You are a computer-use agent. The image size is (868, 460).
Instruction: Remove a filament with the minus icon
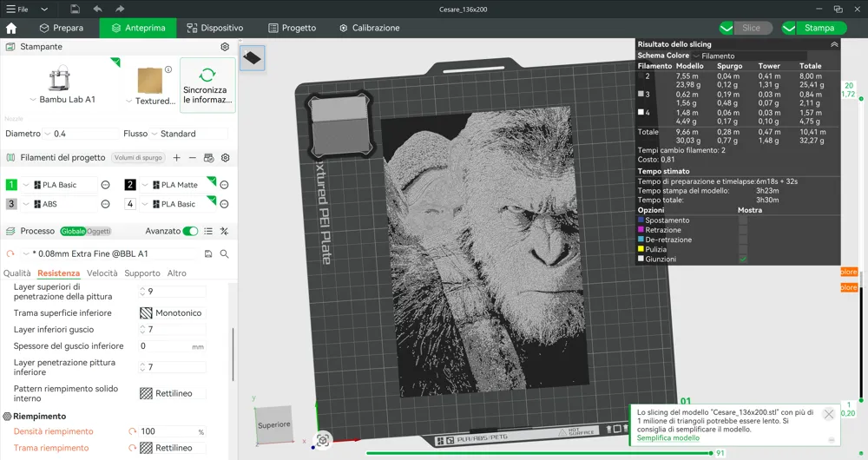tap(192, 158)
